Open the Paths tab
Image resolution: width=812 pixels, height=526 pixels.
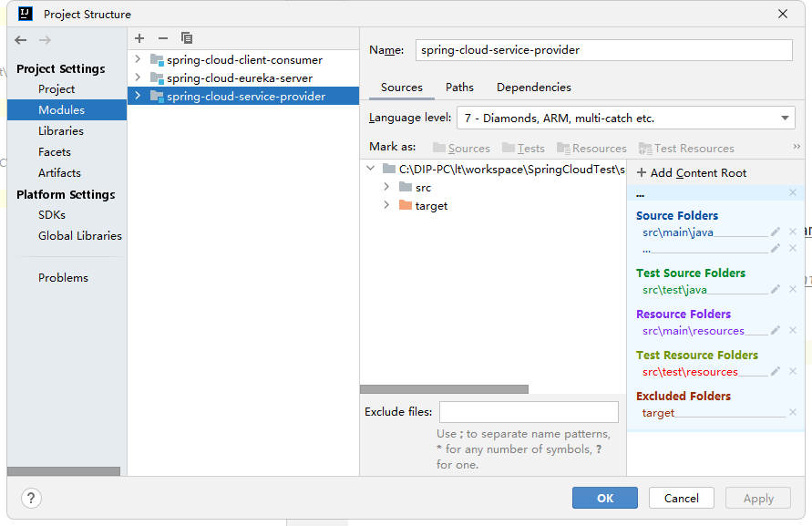pyautogui.click(x=459, y=88)
